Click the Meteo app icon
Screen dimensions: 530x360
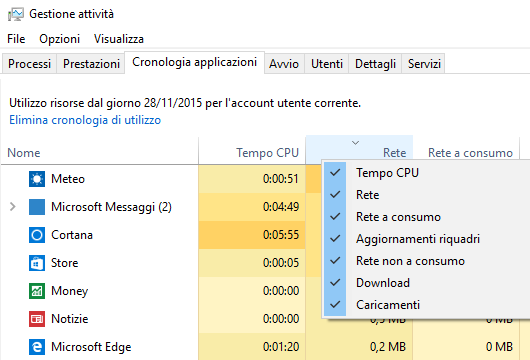click(x=37, y=179)
